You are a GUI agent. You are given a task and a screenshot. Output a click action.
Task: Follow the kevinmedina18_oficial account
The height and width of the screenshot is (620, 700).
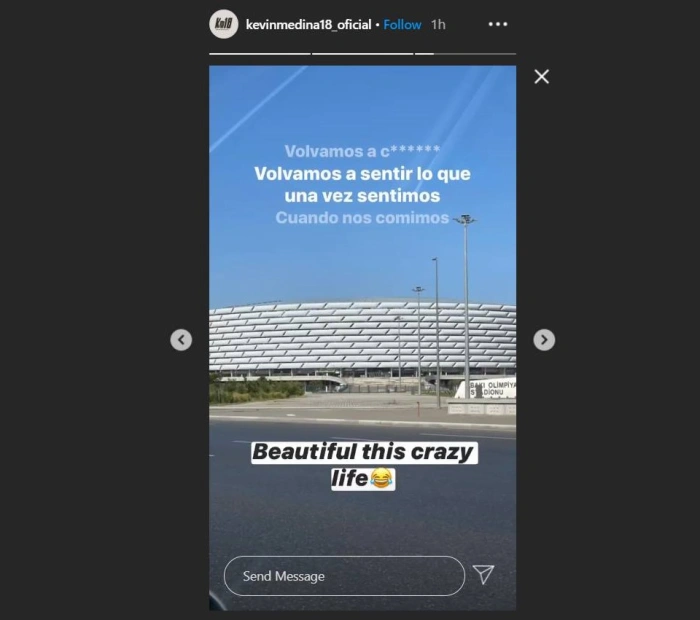pos(402,25)
